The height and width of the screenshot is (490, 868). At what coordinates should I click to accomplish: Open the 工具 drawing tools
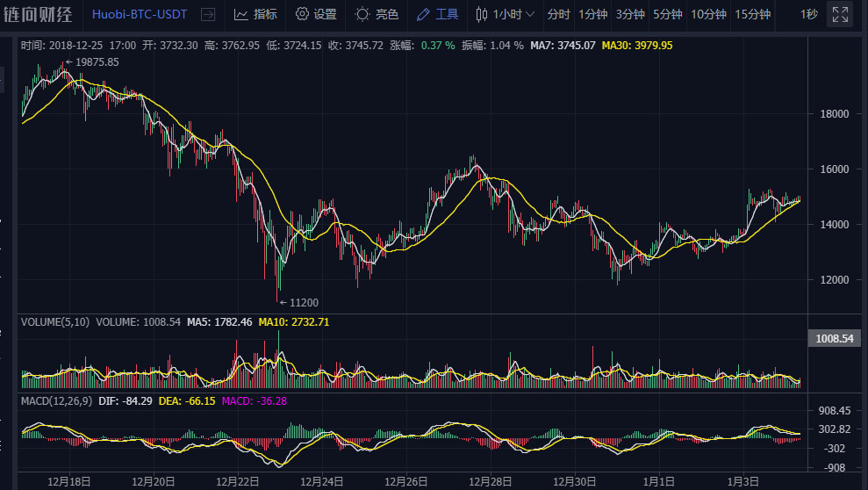437,14
